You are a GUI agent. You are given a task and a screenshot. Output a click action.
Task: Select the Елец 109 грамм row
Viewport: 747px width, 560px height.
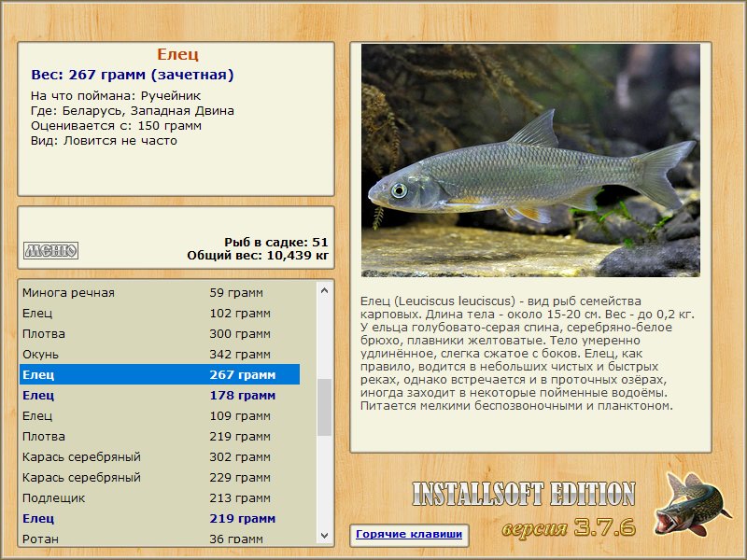(x=160, y=415)
